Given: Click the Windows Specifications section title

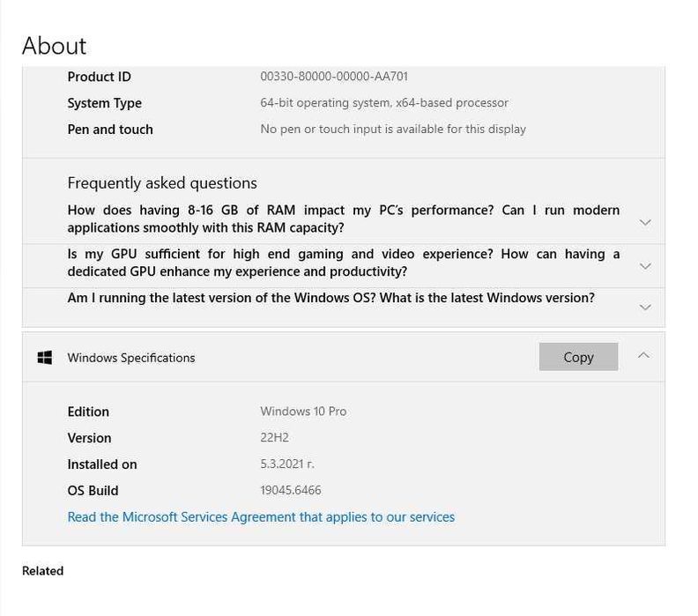Looking at the screenshot, I should 131,358.
